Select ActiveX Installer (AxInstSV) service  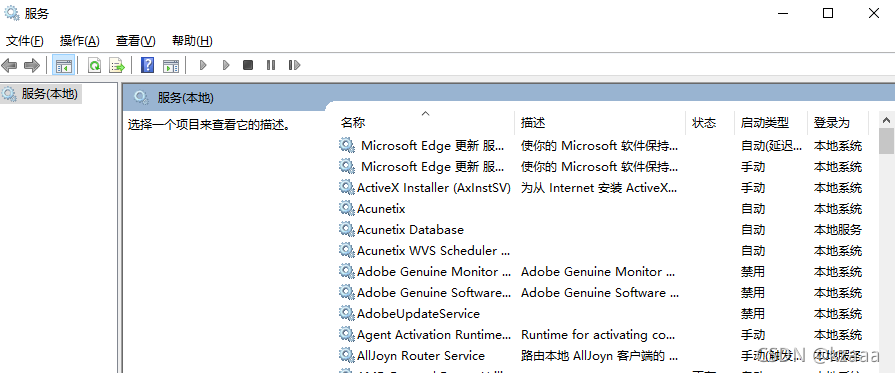click(434, 187)
